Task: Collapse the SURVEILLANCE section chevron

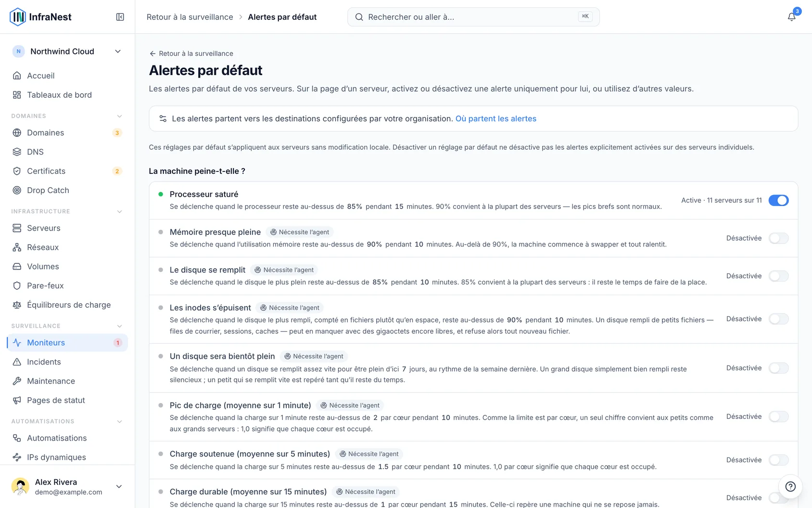Action: pyautogui.click(x=120, y=326)
